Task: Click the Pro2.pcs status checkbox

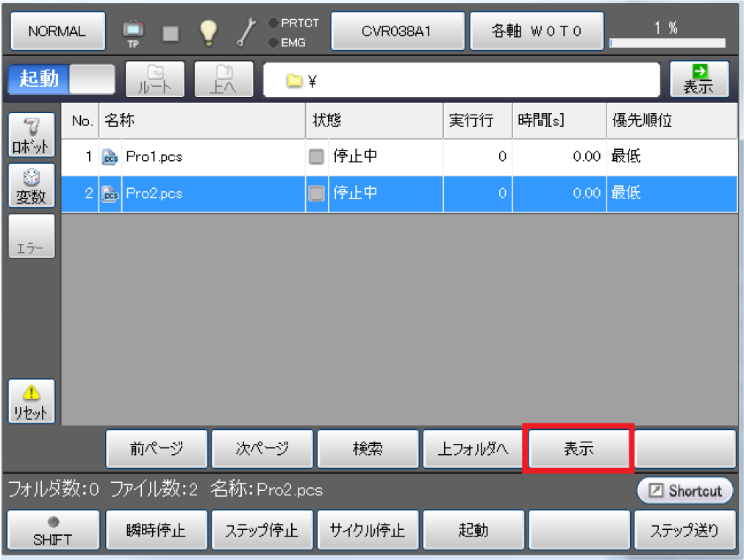Action: pos(316,194)
